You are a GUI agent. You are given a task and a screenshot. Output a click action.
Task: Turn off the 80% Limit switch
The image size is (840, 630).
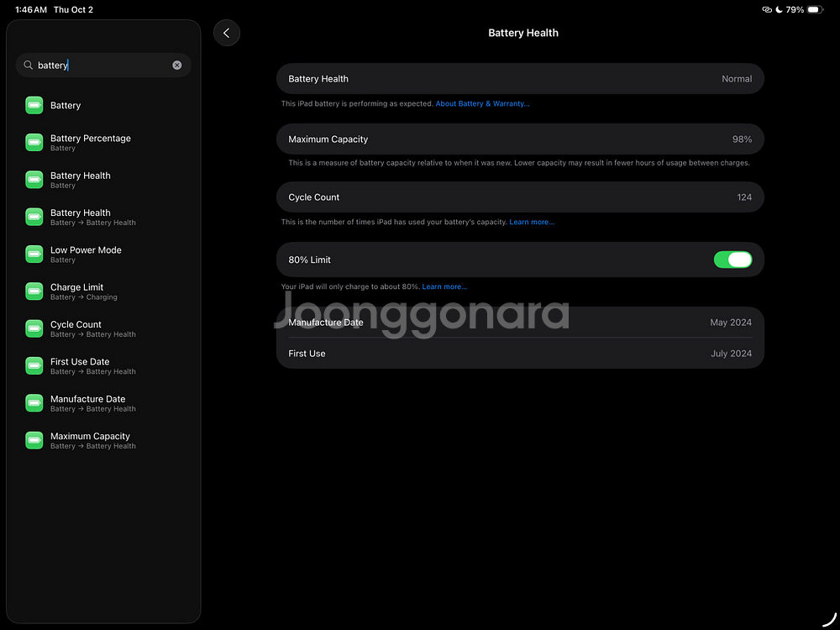(x=732, y=260)
